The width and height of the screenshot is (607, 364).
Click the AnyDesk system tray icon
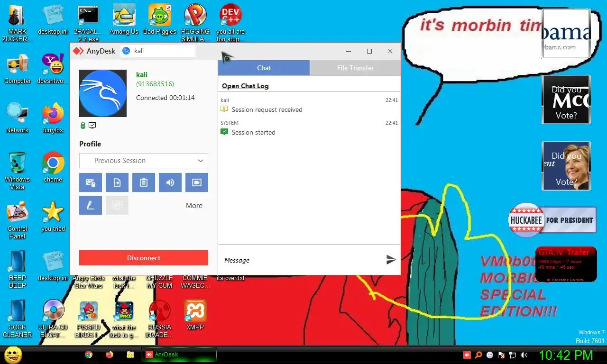467,355
